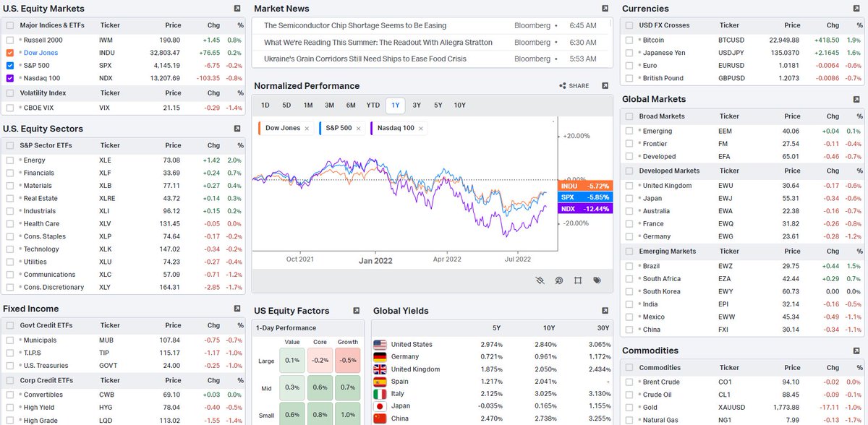Viewport: 868px width, 425px height.
Task: Click the crossed-out sync icon below chart
Action: tap(540, 280)
